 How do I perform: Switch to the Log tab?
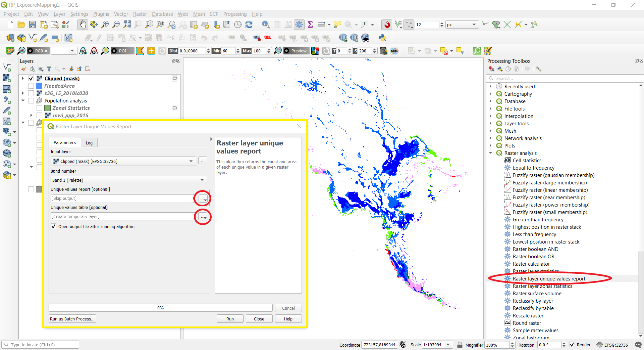[89, 142]
